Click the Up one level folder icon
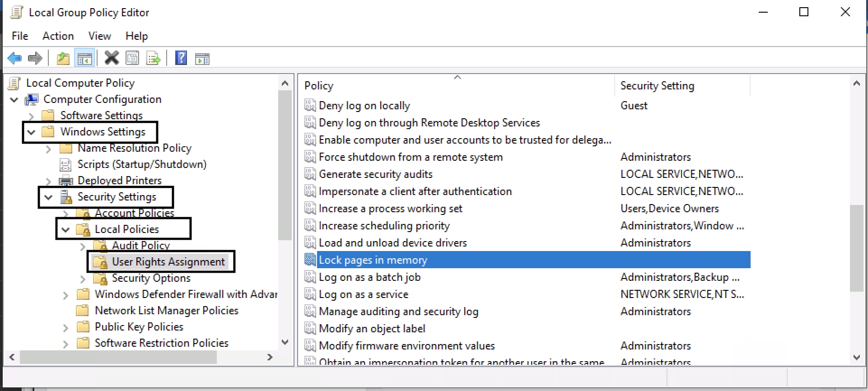868x391 pixels. pos(63,58)
